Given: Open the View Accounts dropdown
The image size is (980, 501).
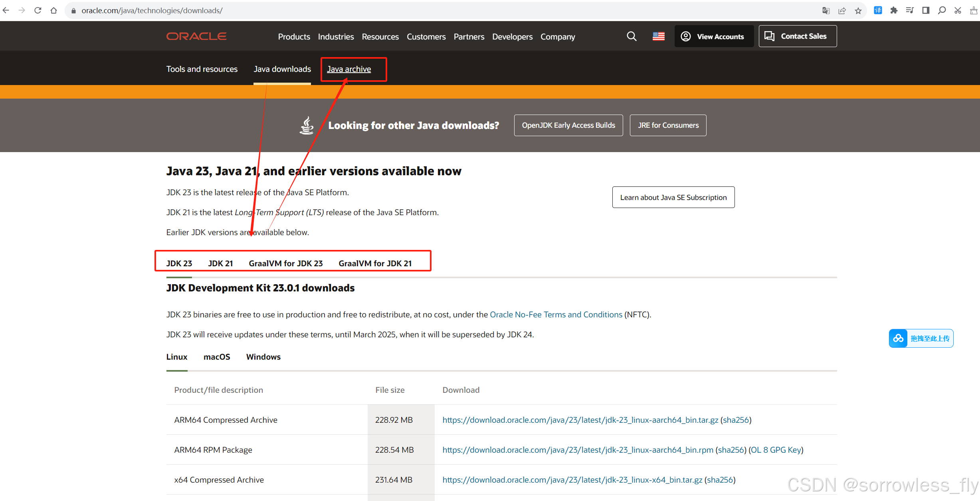Looking at the screenshot, I should pos(714,36).
